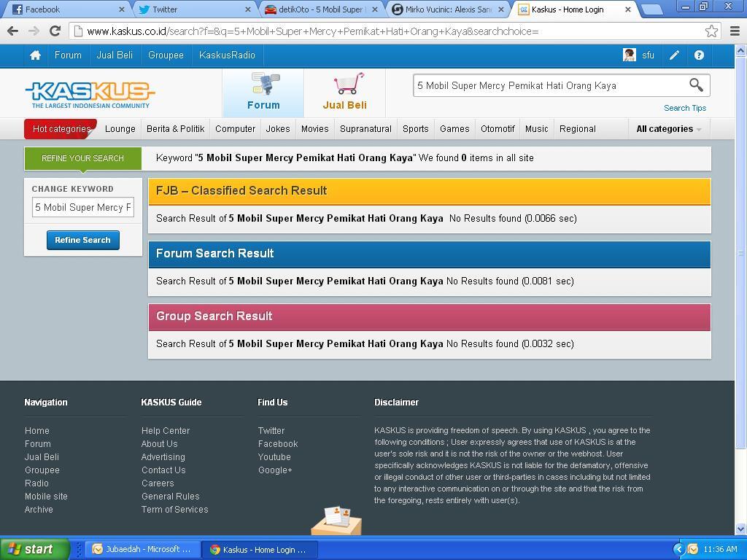Open the Supranatural category

tap(366, 129)
